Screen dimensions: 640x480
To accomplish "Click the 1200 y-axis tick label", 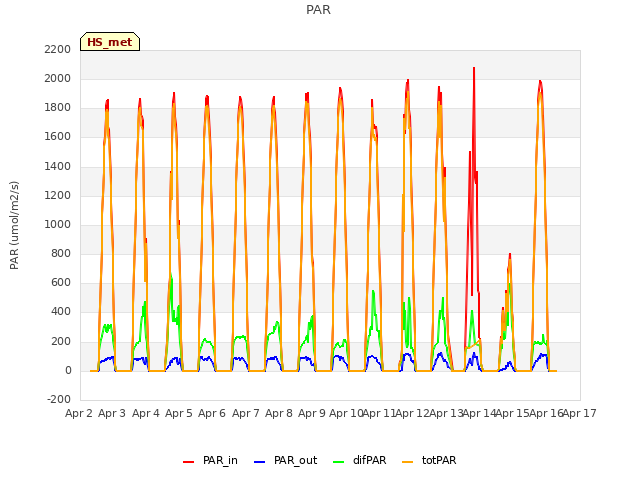I will tap(58, 196).
